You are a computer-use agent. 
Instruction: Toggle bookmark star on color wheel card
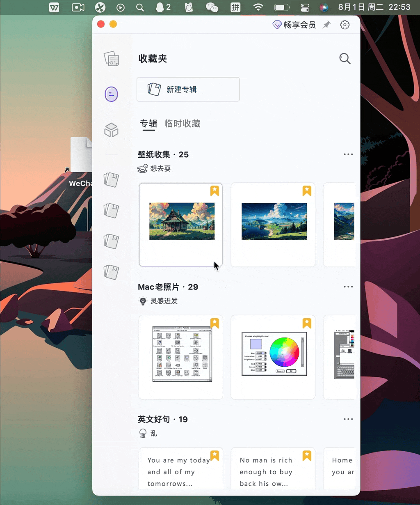[x=307, y=323]
